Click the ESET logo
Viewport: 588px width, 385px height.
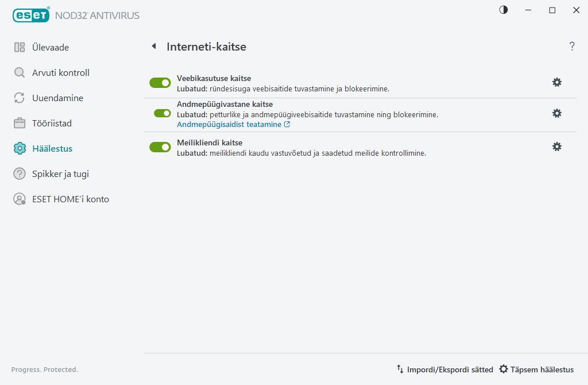[x=31, y=16]
